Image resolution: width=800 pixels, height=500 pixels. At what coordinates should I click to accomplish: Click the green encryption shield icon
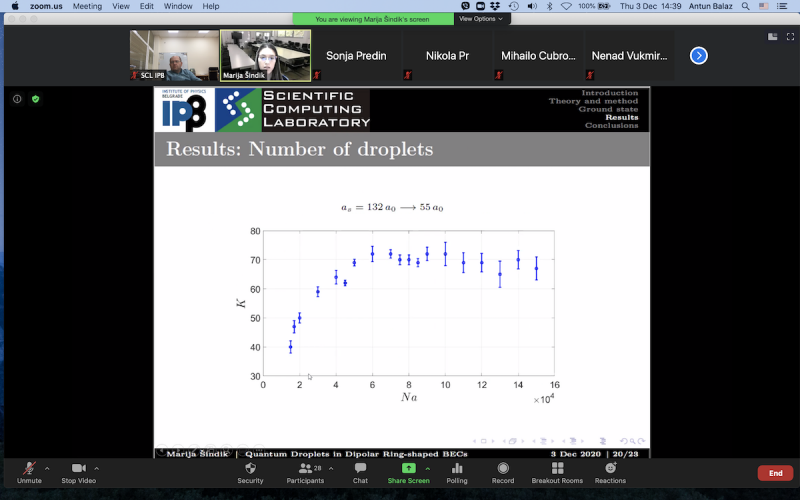(x=35, y=99)
